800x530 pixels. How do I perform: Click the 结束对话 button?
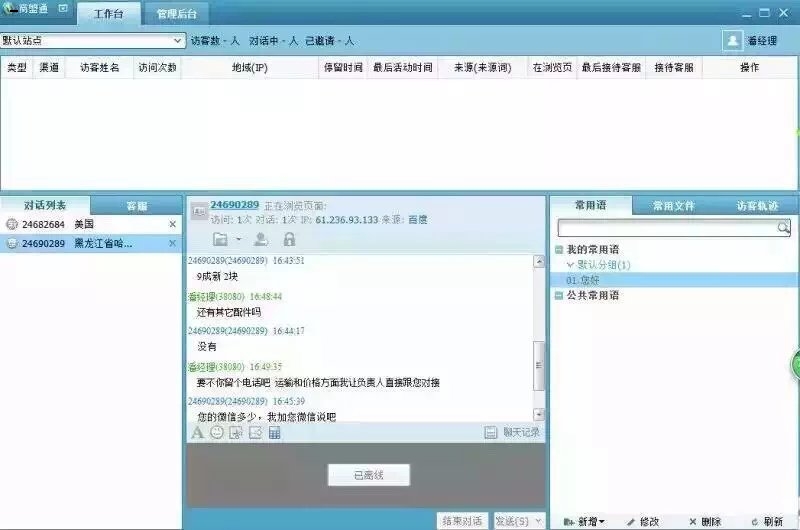pyautogui.click(x=462, y=521)
